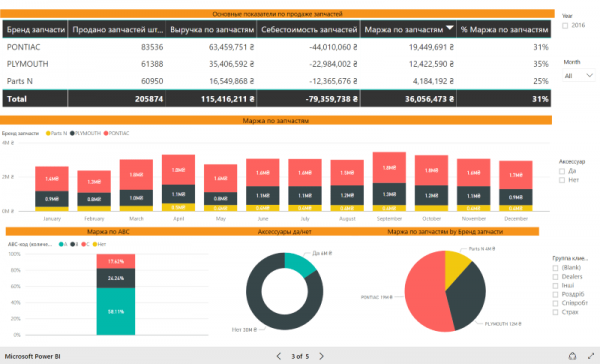Sort by the Выручка по запчастям header
This screenshot has width=600, height=364.
click(212, 29)
